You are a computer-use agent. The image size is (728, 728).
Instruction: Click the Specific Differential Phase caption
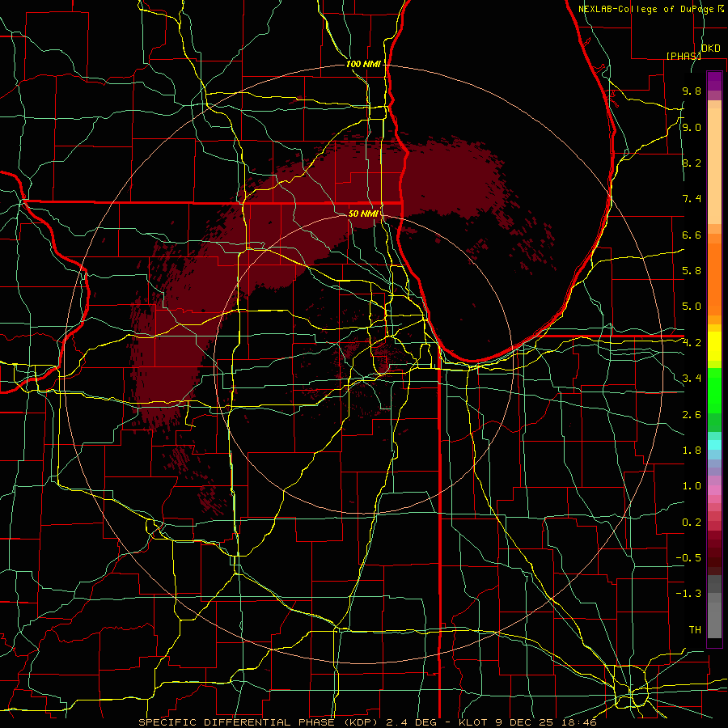tap(367, 722)
